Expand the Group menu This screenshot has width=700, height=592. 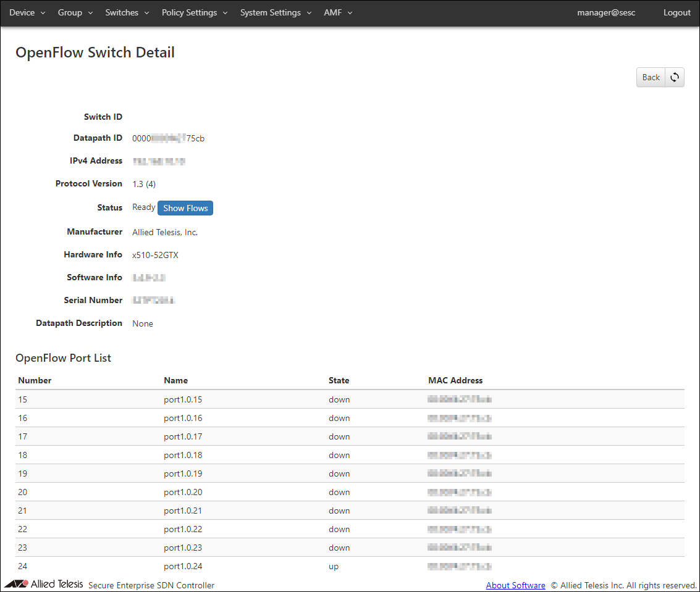click(75, 12)
